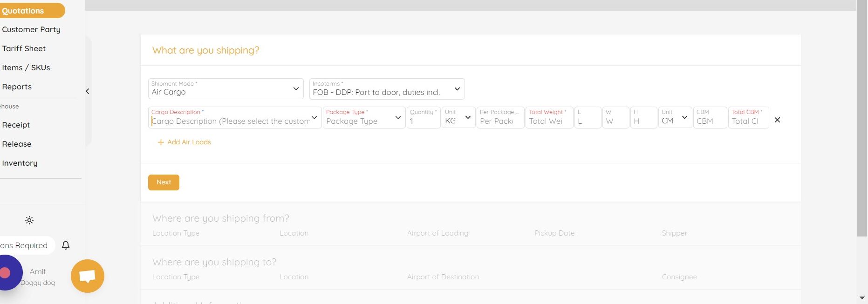The height and width of the screenshot is (304, 868).
Task: Remove the air load row with X
Action: click(x=777, y=120)
